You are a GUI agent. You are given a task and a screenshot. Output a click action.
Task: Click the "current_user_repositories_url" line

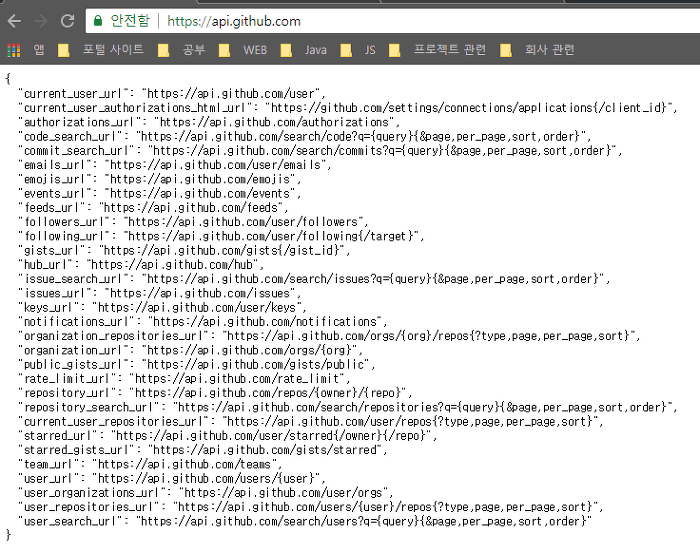(x=311, y=422)
